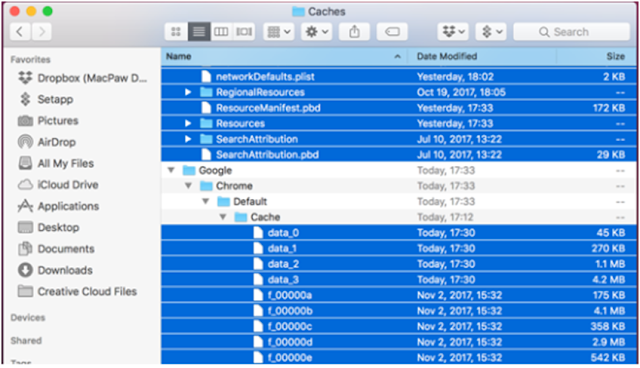This screenshot has height=368, width=640.
Task: Select the Cache folder row
Action: pyautogui.click(x=399, y=217)
